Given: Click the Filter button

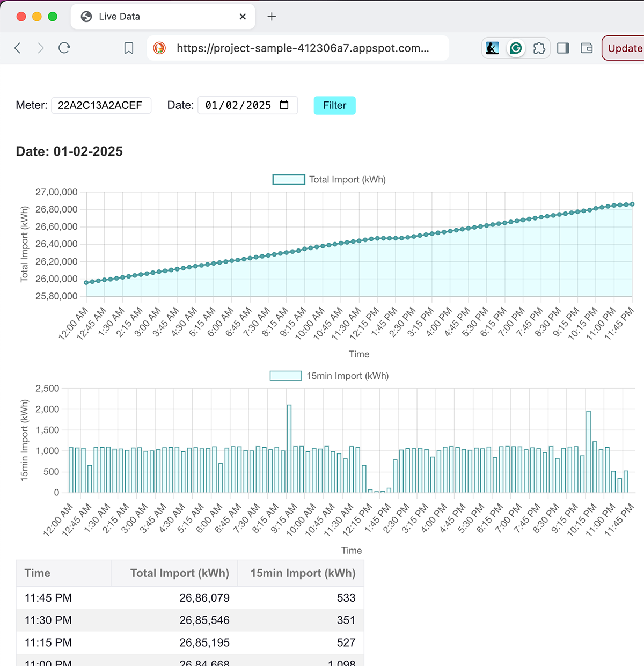Looking at the screenshot, I should [334, 105].
